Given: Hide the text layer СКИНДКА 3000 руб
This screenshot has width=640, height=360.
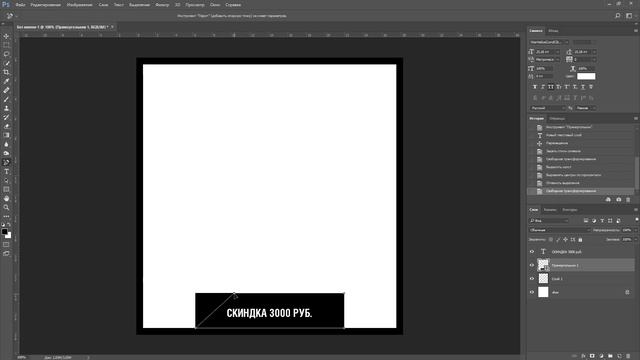Looking at the screenshot, I should (x=532, y=252).
